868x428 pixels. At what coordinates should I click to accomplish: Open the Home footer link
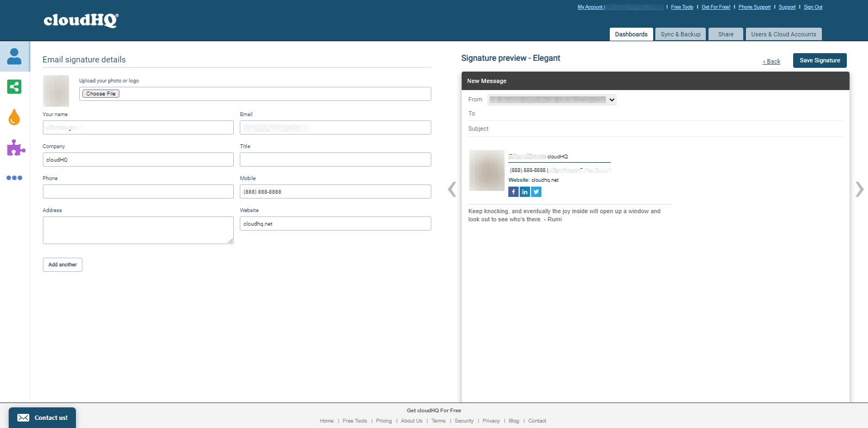[x=327, y=421]
